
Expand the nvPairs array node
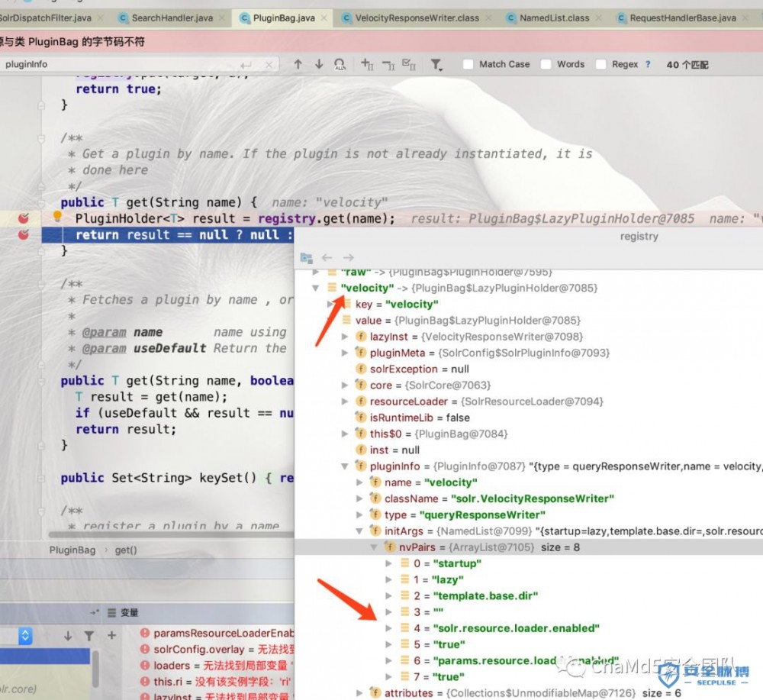click(373, 547)
